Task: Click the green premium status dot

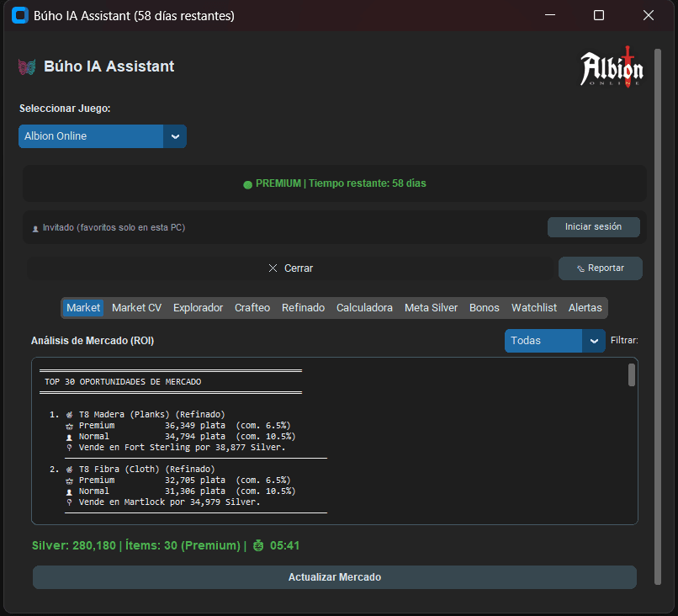Action: [248, 184]
